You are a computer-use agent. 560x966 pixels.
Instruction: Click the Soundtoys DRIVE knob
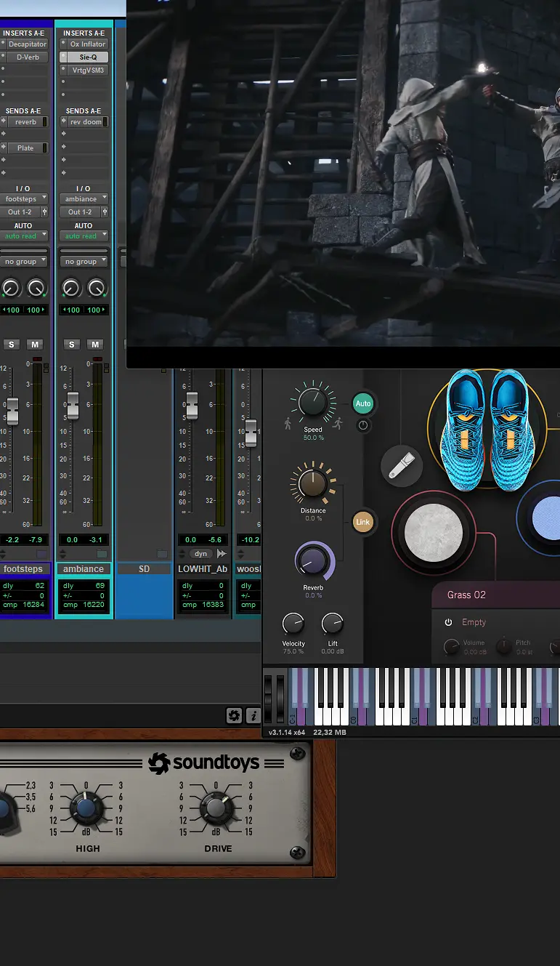(x=216, y=808)
